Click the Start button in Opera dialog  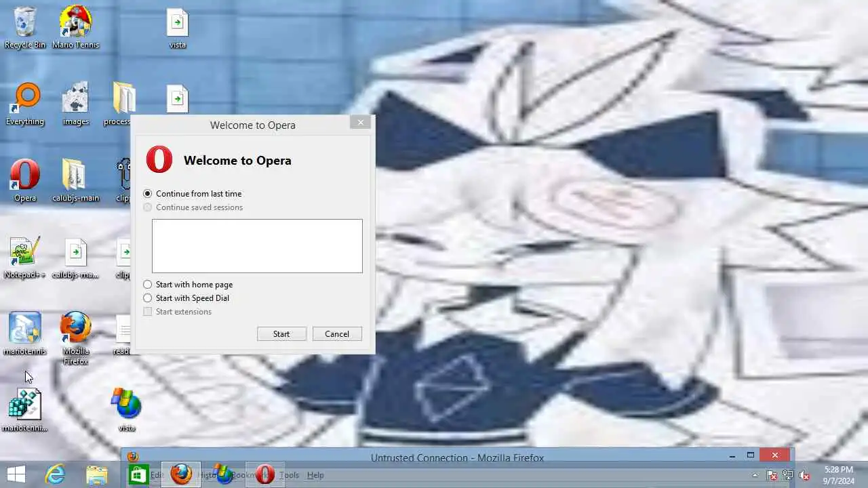tap(281, 334)
